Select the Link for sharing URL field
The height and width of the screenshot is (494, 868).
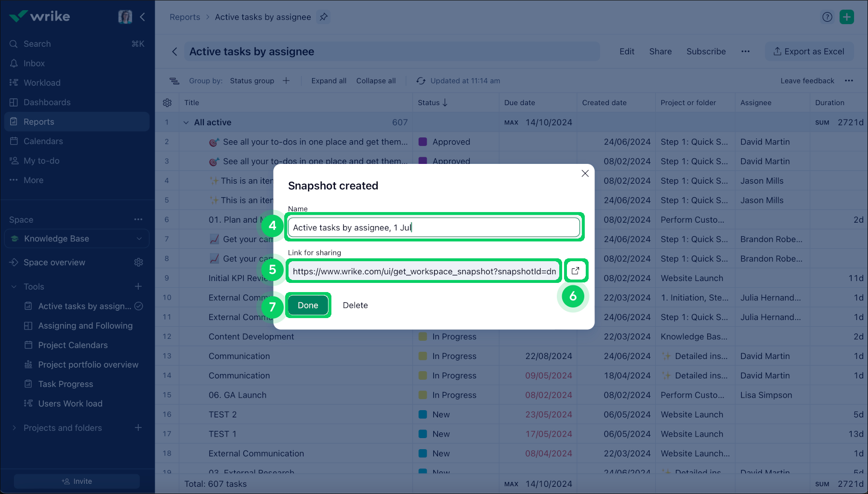[x=424, y=271]
